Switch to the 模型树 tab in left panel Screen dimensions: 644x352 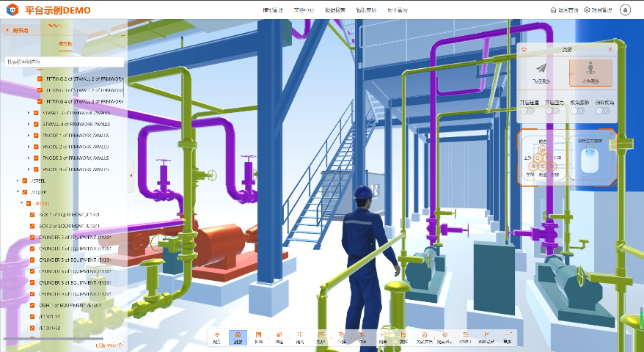pos(65,44)
